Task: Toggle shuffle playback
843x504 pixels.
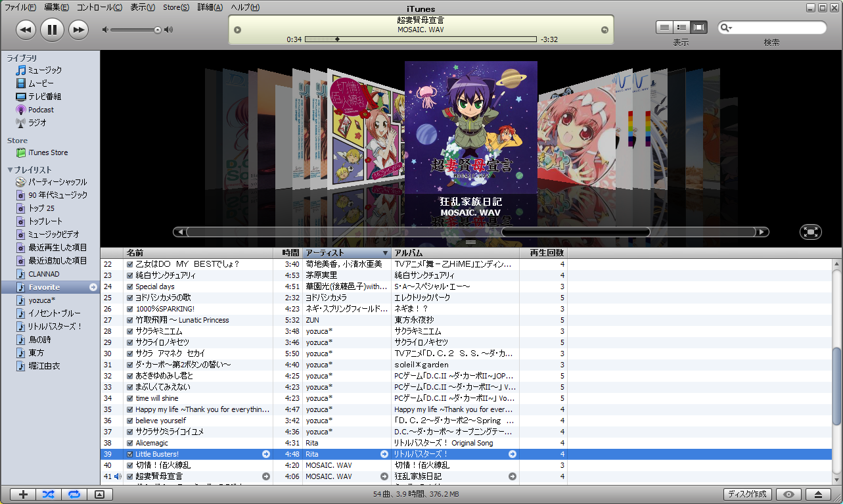Action: (49, 494)
